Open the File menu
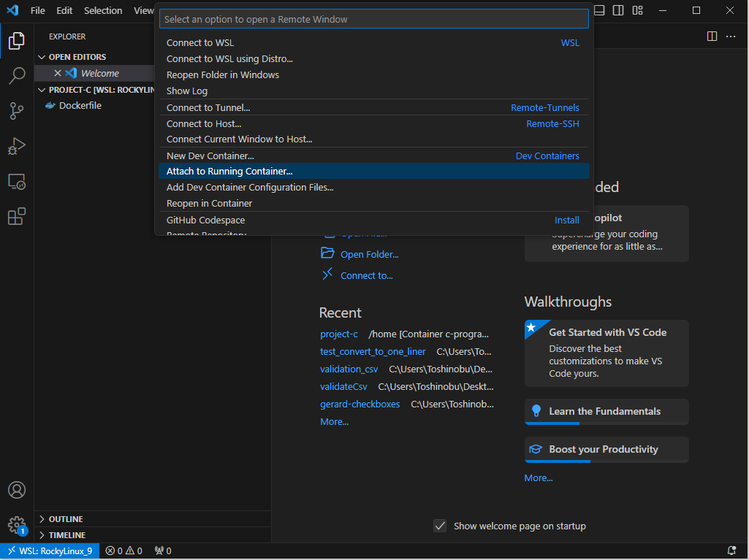The width and height of the screenshot is (749, 560). pos(38,10)
